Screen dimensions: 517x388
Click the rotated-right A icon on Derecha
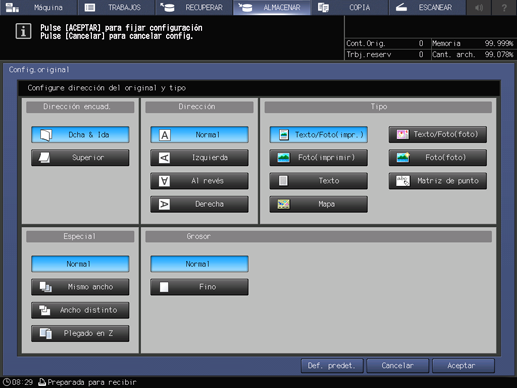(164, 204)
